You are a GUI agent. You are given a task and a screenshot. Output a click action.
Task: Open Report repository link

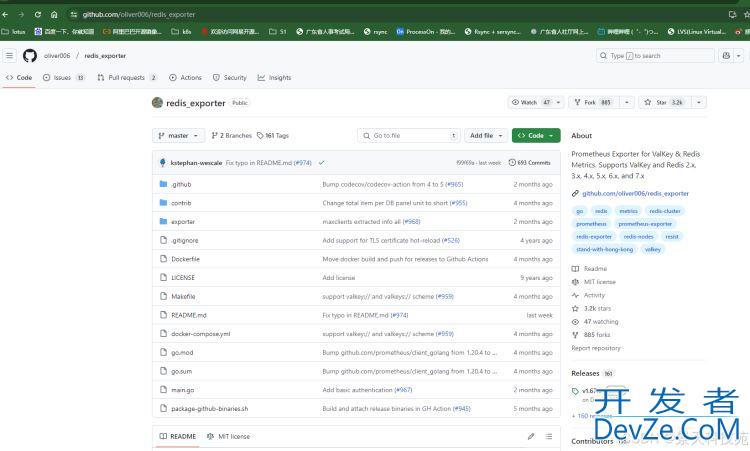click(596, 348)
